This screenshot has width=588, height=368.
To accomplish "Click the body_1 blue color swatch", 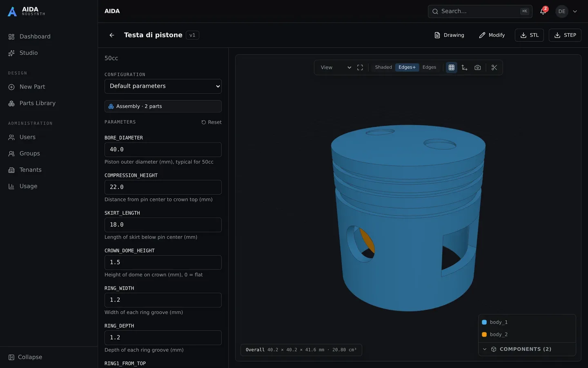I will click(484, 322).
